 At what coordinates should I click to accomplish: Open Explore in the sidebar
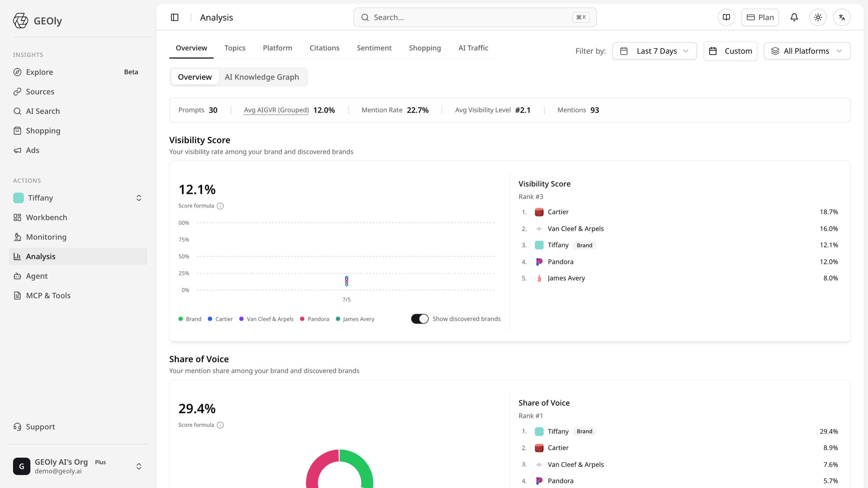click(x=78, y=72)
